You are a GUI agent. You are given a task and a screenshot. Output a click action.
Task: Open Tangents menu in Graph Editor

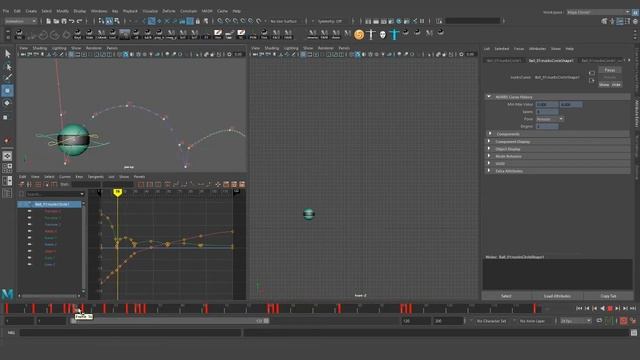(x=96, y=177)
